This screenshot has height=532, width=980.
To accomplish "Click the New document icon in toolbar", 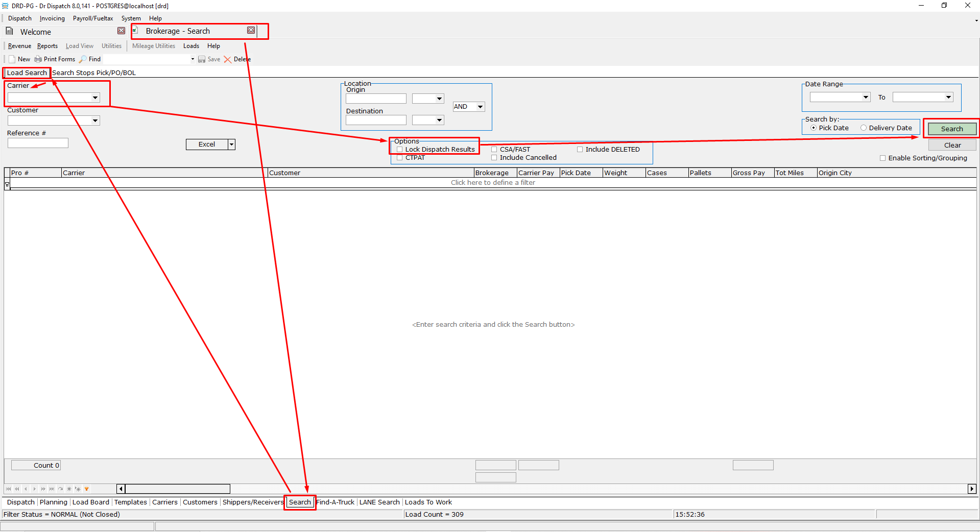I will [x=12, y=59].
